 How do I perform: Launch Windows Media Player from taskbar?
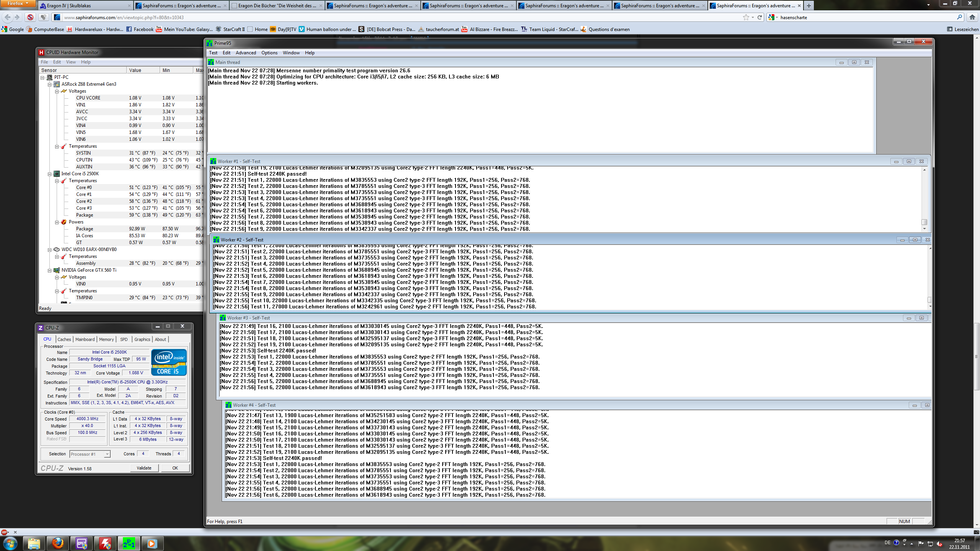(152, 543)
